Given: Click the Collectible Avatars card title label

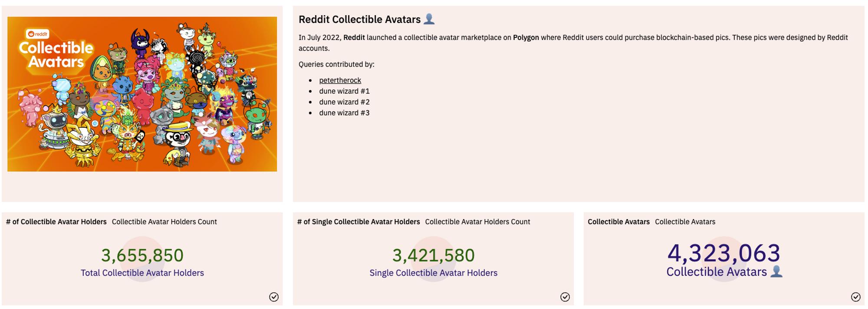Looking at the screenshot, I should [x=618, y=222].
